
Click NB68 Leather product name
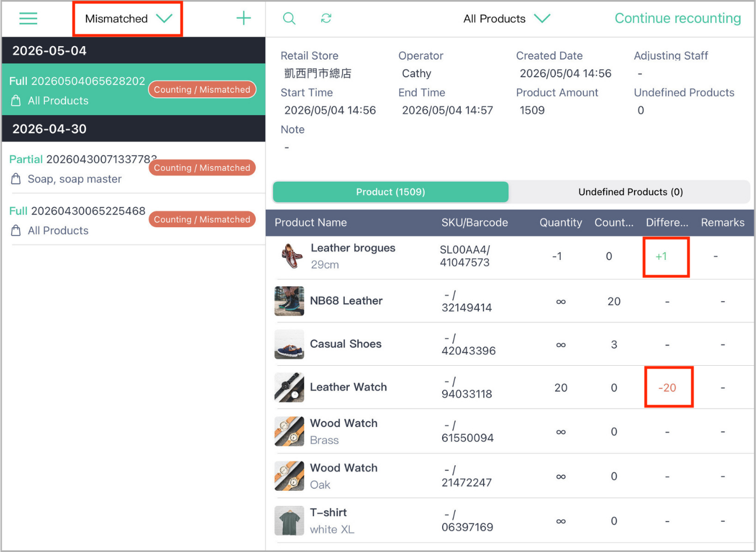(x=346, y=301)
